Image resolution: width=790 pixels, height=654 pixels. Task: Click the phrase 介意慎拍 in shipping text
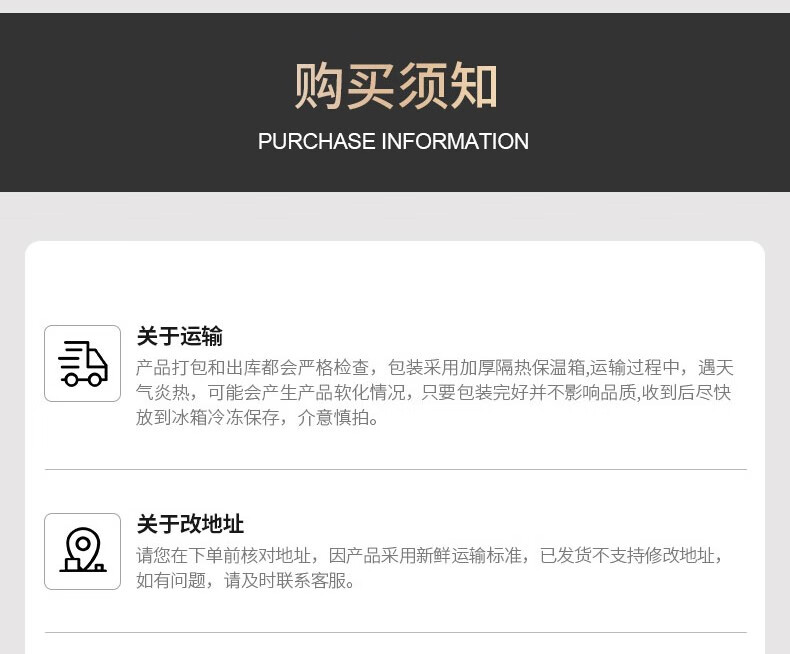(333, 417)
